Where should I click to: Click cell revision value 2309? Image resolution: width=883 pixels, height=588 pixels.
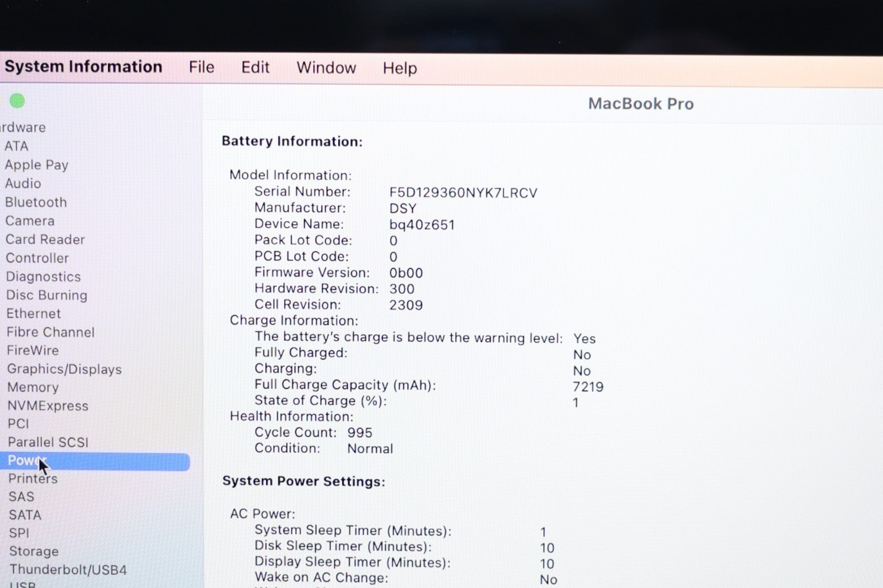tap(406, 305)
